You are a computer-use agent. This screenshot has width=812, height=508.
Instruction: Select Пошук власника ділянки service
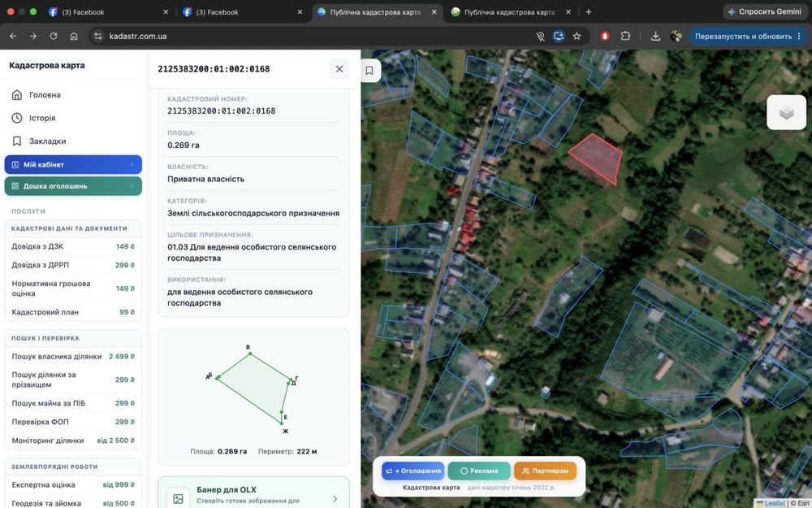73,357
